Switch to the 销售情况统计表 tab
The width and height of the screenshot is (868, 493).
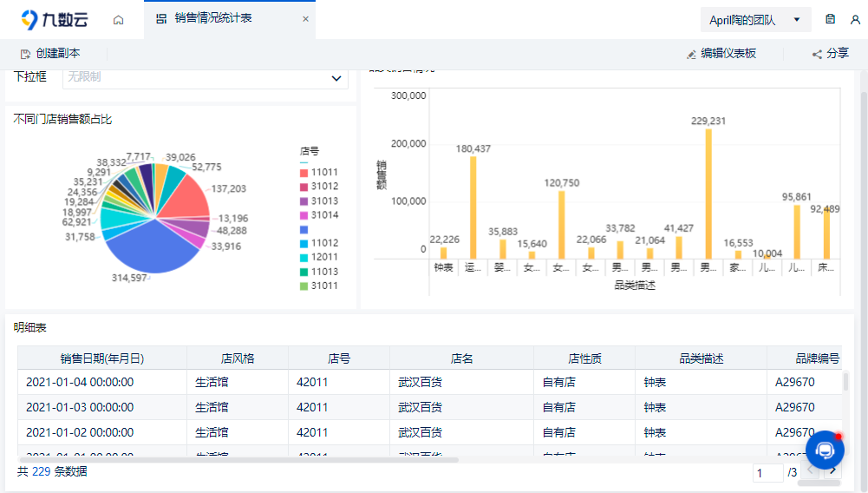pos(212,18)
